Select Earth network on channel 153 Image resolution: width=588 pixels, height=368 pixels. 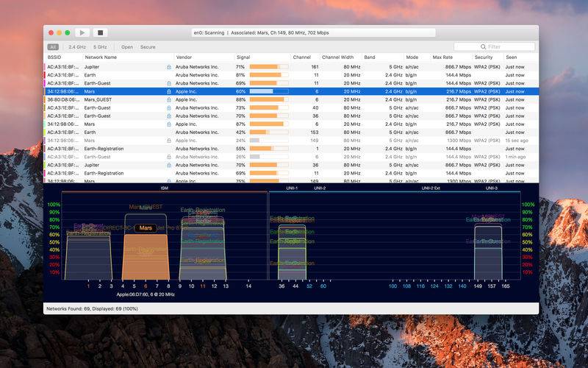coord(291,132)
